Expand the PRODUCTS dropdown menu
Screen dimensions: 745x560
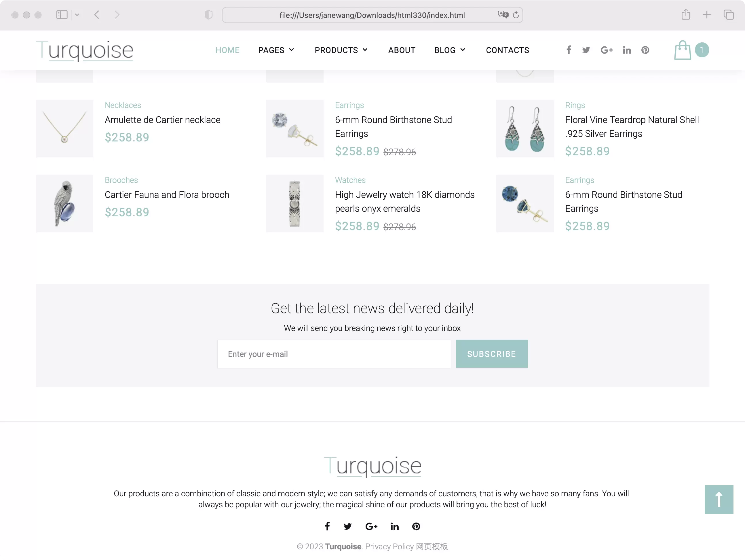click(x=341, y=50)
